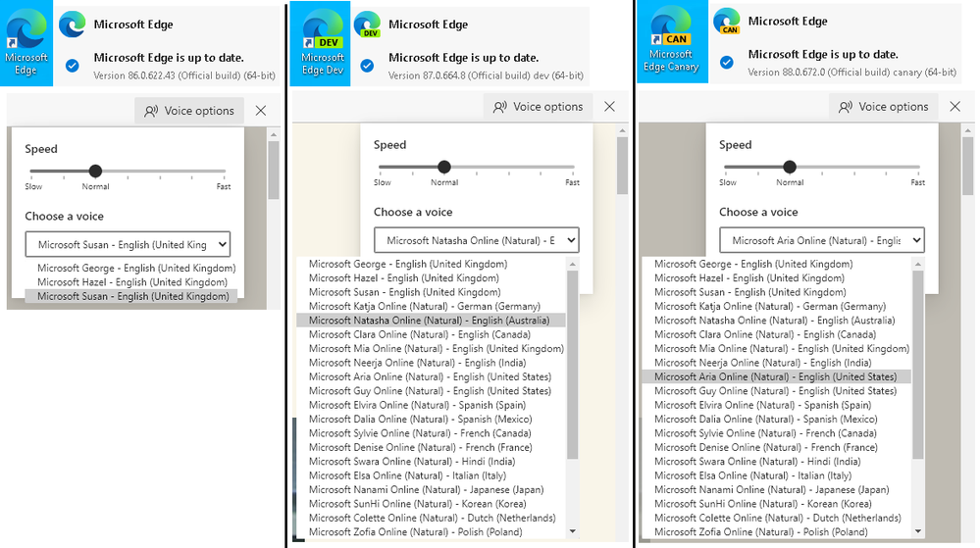The height and width of the screenshot is (548, 980).
Task: Click the up-to-date checkmark in the stable Edge panel
Action: [73, 66]
